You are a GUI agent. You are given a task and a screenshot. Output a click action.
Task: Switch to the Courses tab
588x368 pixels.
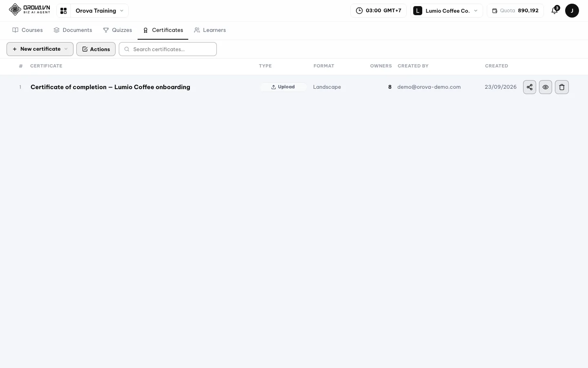[28, 30]
